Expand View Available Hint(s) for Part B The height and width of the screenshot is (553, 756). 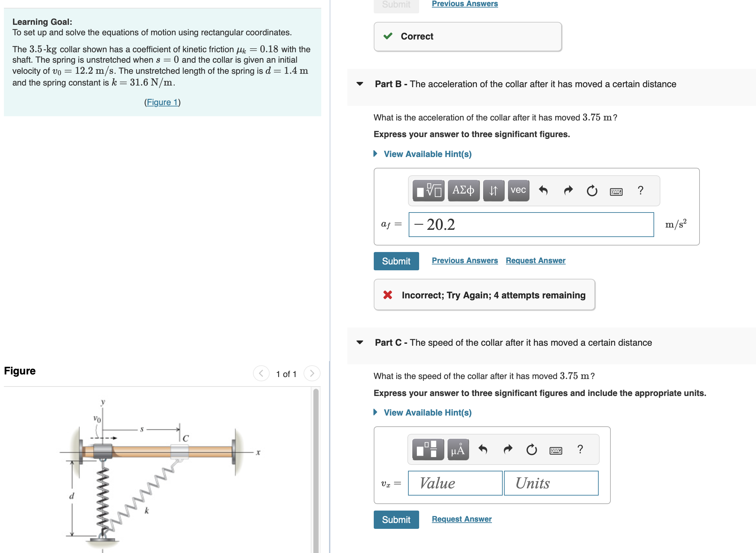coord(427,154)
